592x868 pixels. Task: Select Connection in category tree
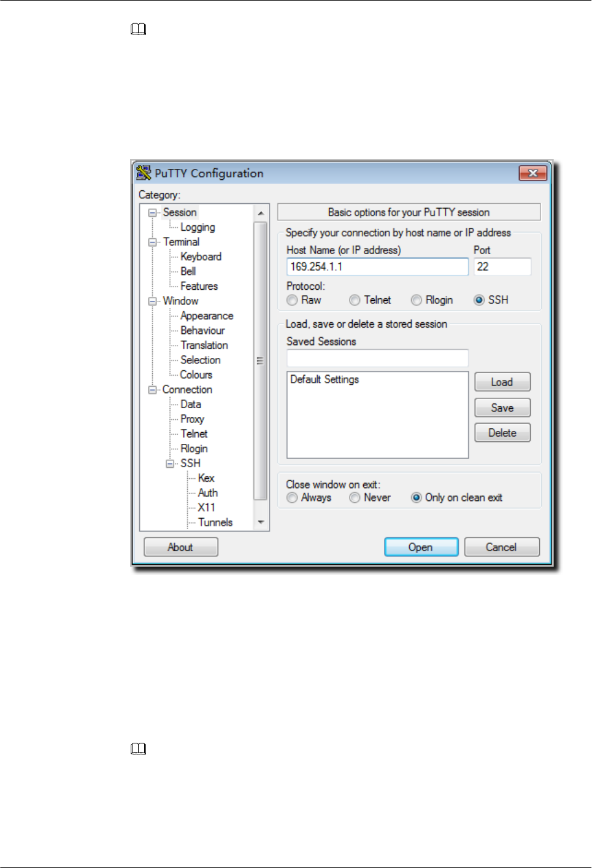pos(187,389)
